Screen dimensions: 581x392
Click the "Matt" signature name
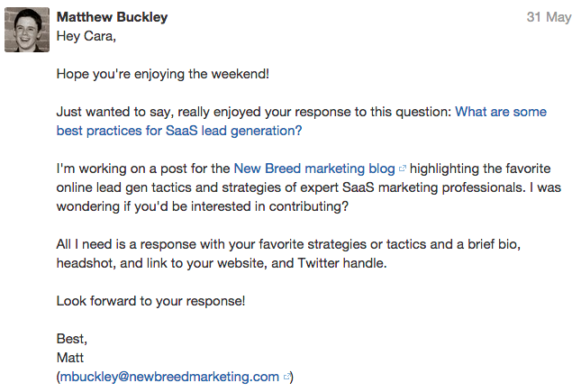pyautogui.click(x=69, y=358)
